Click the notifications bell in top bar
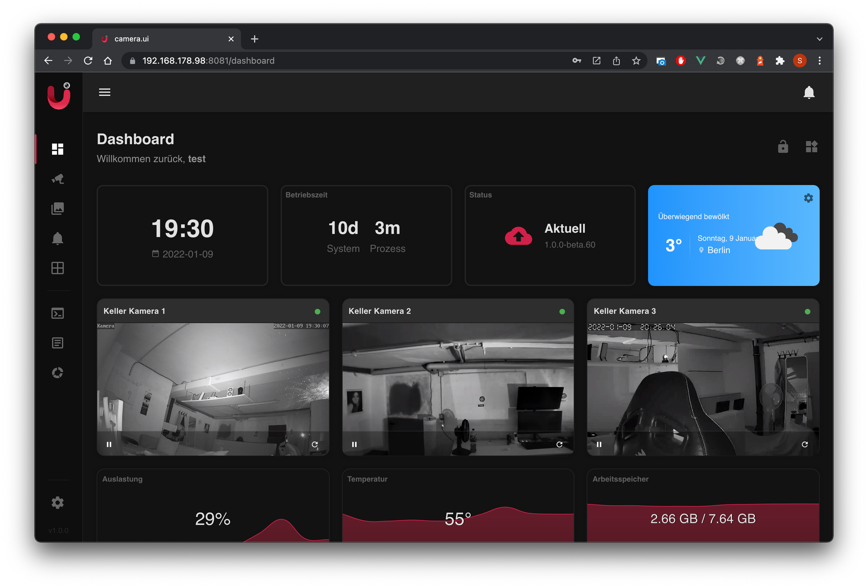The height and width of the screenshot is (588, 868). click(809, 92)
